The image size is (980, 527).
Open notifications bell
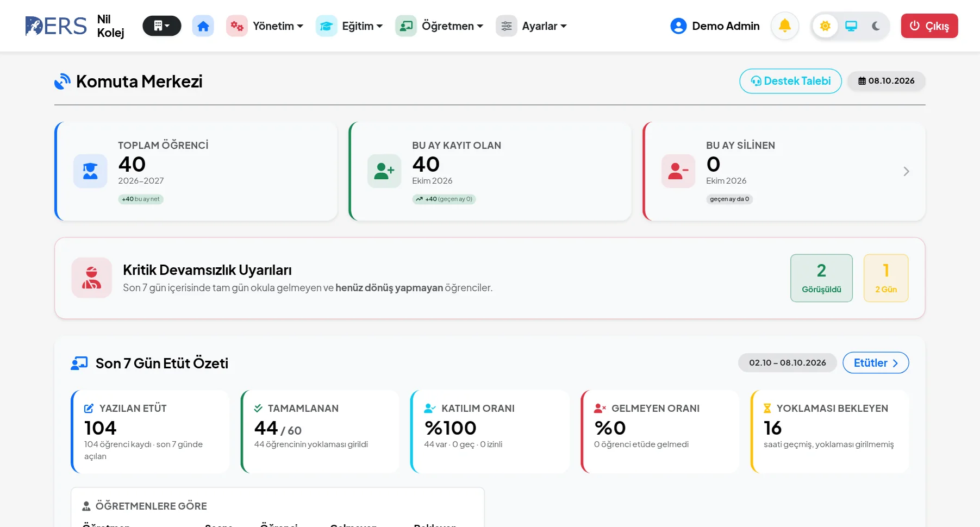tap(785, 26)
